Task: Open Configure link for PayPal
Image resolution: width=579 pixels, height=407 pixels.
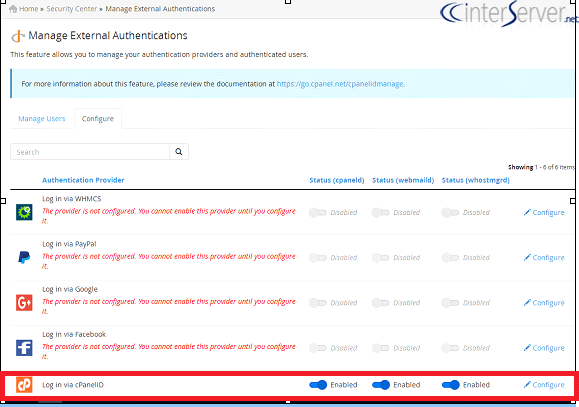Action: click(544, 257)
